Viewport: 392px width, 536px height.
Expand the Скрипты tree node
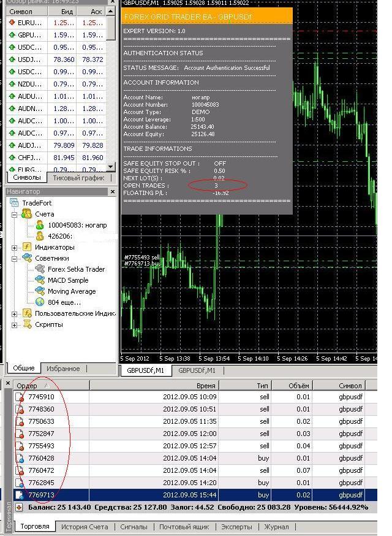(14, 325)
